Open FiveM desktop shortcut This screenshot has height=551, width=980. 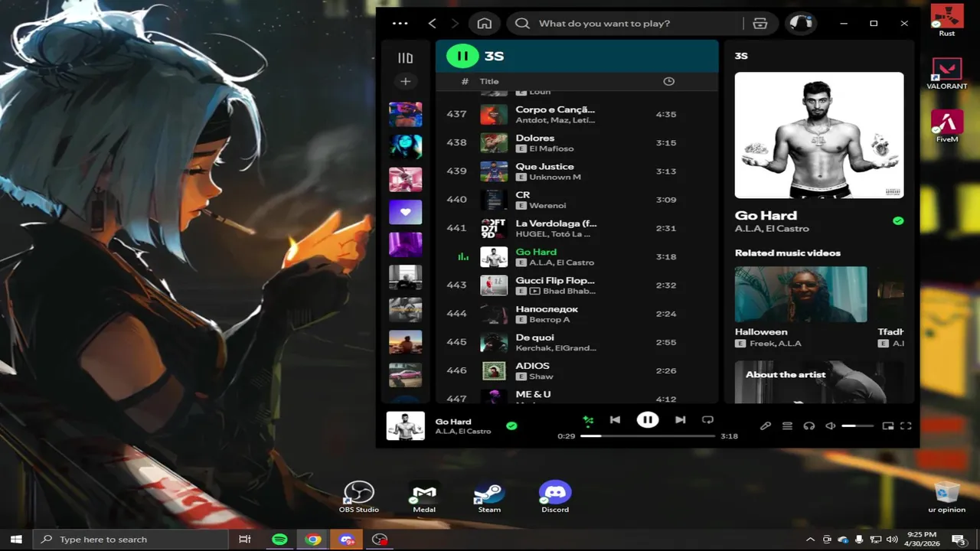[x=947, y=126]
